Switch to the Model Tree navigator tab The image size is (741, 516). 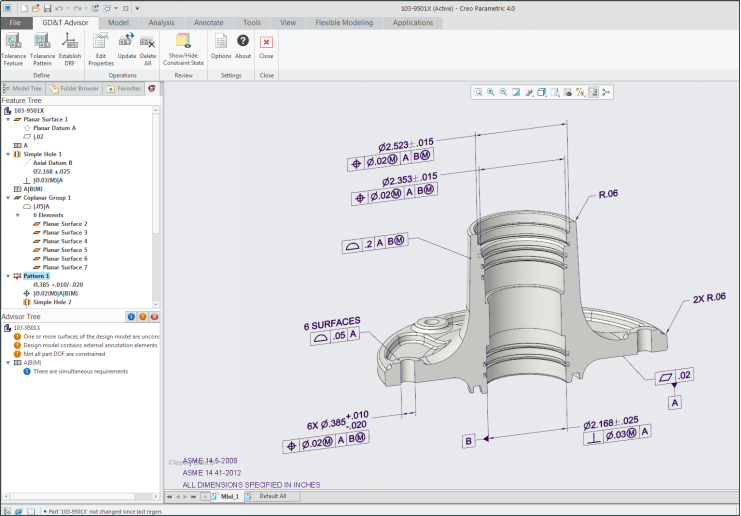point(23,88)
